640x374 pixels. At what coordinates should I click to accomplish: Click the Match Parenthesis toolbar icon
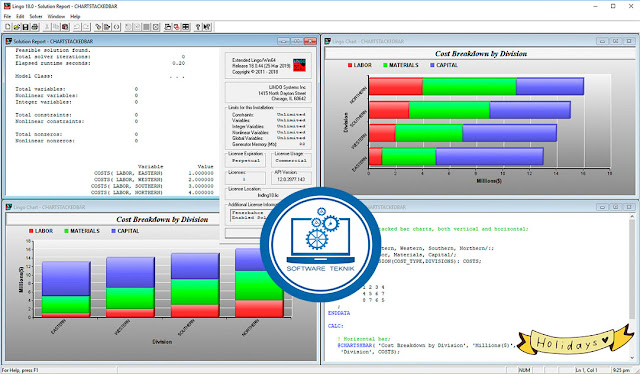(116, 27)
